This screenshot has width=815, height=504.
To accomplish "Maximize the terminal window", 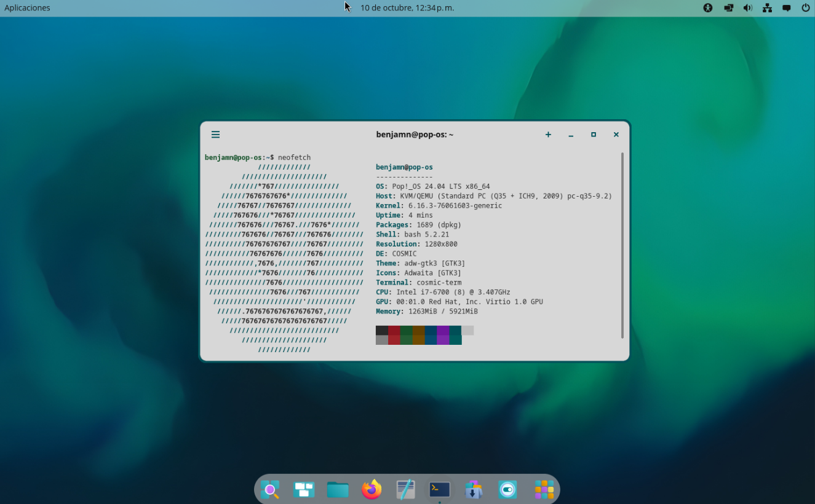I will tap(594, 135).
